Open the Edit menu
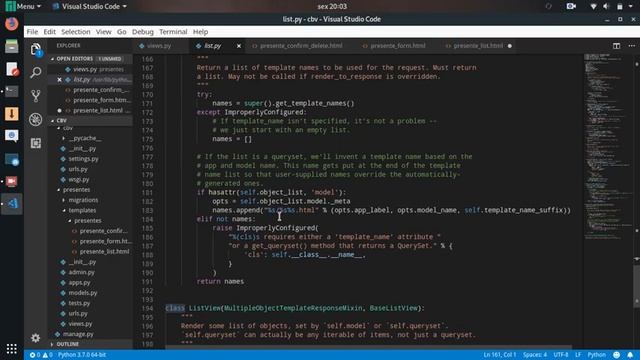Image resolution: width=640 pixels, height=360 pixels. (49, 32)
